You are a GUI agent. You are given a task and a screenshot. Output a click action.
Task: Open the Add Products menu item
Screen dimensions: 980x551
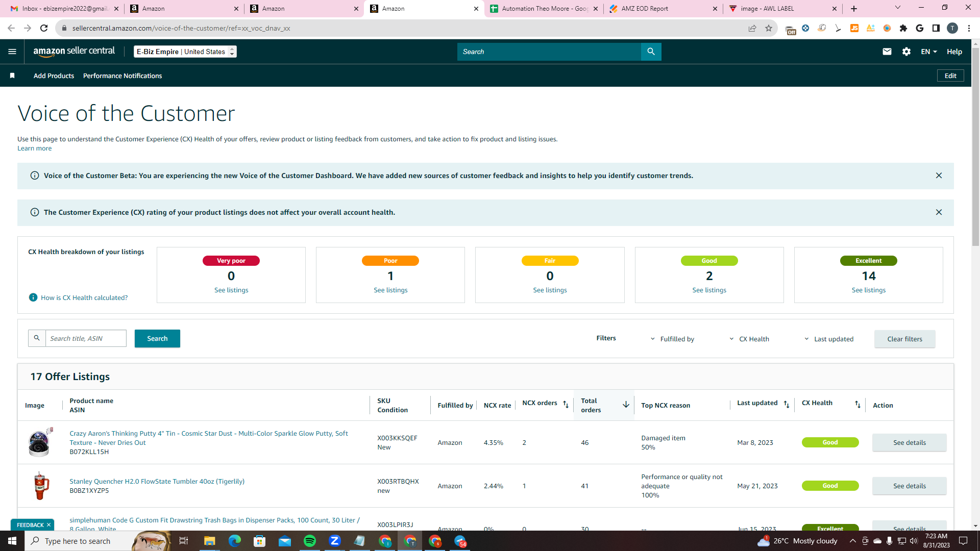[54, 76]
